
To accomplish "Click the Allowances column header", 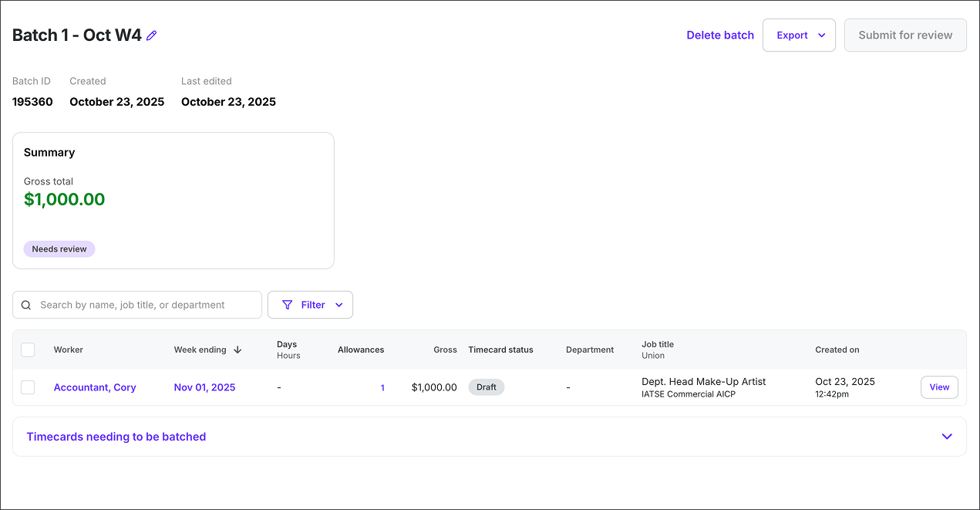I will point(361,350).
